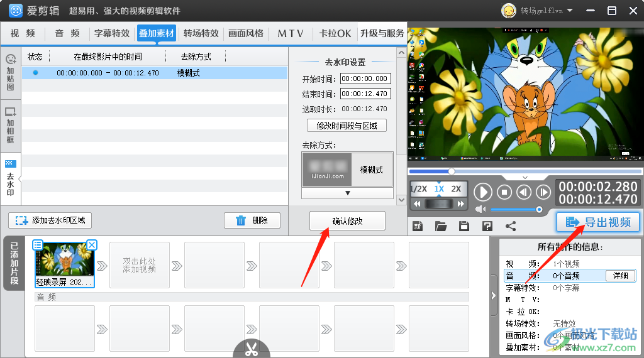Viewport: 644px width, 358px height.
Task: Click the 结束时间 input field
Action: point(365,94)
